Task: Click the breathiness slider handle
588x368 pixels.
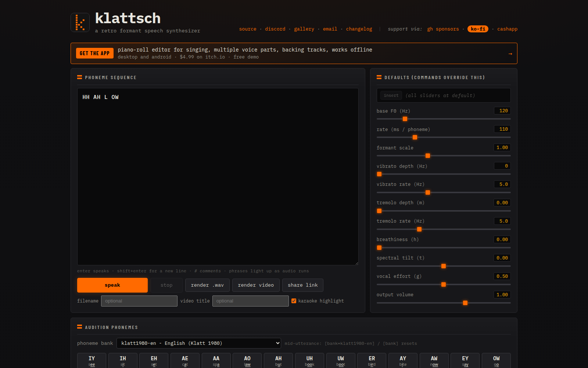Action: [379, 248]
